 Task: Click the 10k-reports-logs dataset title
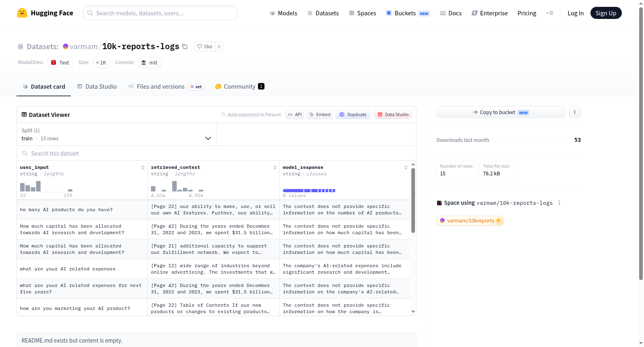(140, 46)
